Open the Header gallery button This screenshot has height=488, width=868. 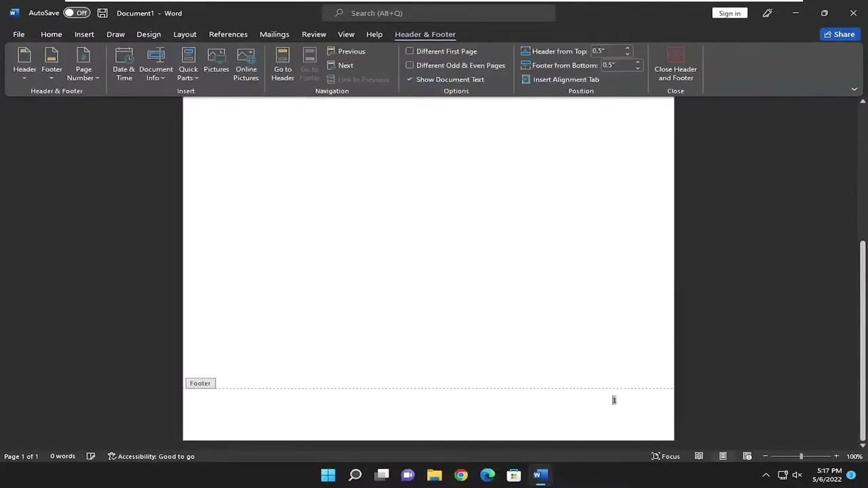24,65
